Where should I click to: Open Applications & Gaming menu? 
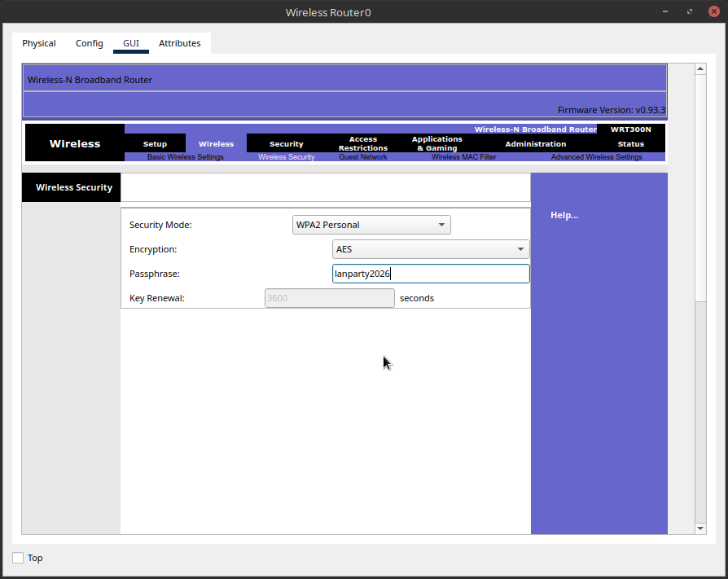437,144
